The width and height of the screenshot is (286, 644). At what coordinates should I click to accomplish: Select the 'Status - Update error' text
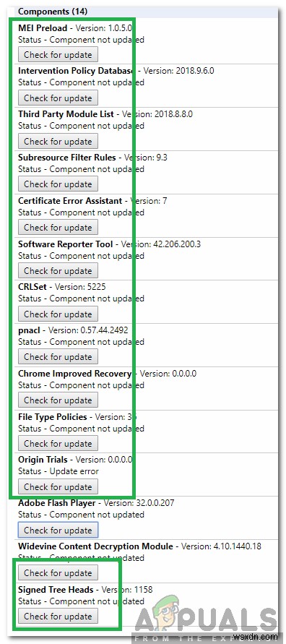[x=58, y=471]
